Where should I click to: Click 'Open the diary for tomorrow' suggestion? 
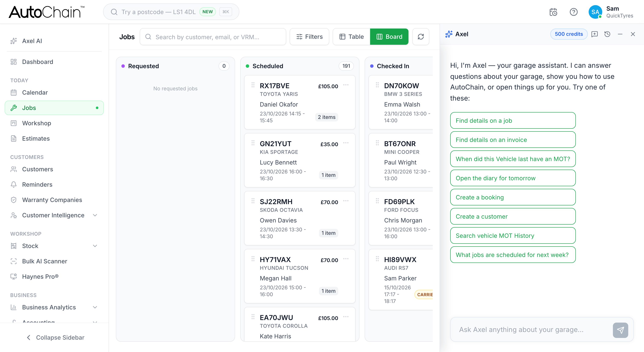(513, 178)
